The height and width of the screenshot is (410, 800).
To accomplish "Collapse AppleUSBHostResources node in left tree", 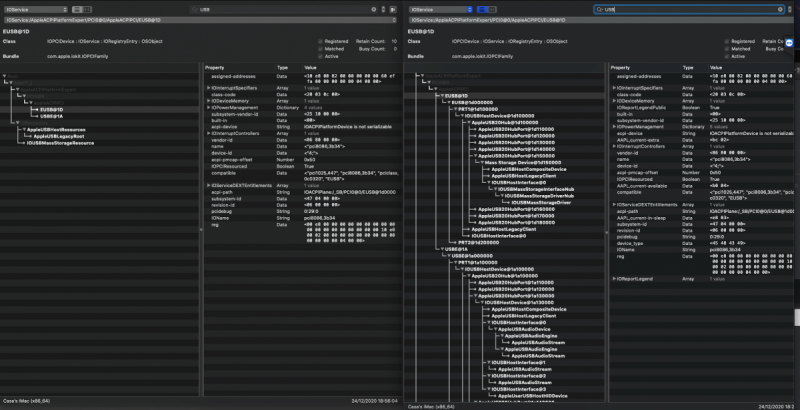I will coord(24,130).
